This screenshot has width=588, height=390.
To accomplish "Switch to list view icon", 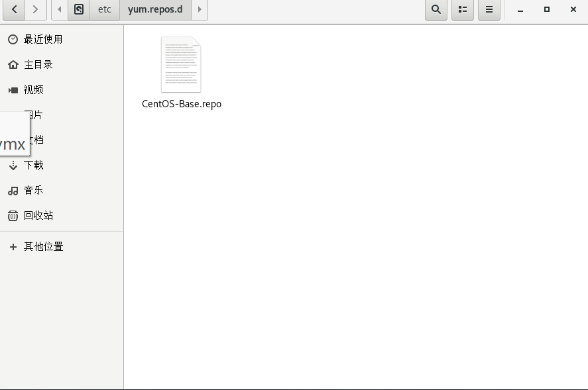I will (463, 9).
